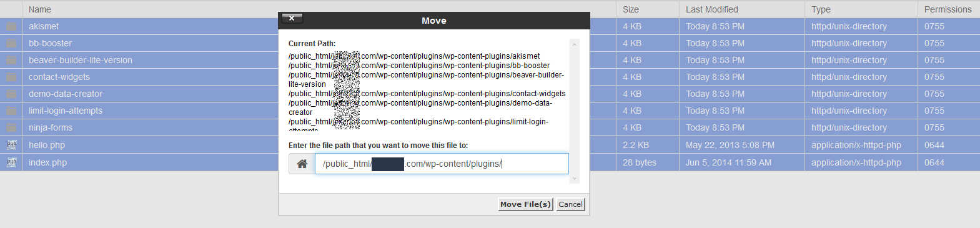Image resolution: width=980 pixels, height=228 pixels.
Task: Click the destination file path input
Action: point(442,164)
